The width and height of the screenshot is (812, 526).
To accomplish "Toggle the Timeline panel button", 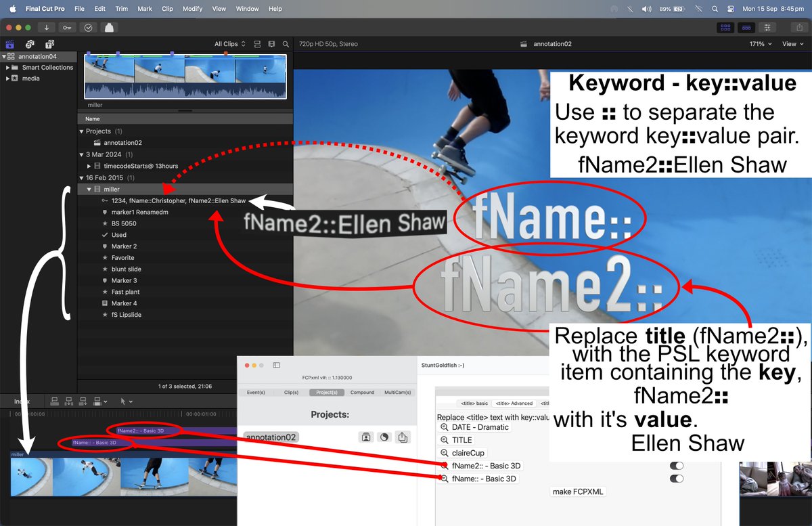I will (x=746, y=27).
